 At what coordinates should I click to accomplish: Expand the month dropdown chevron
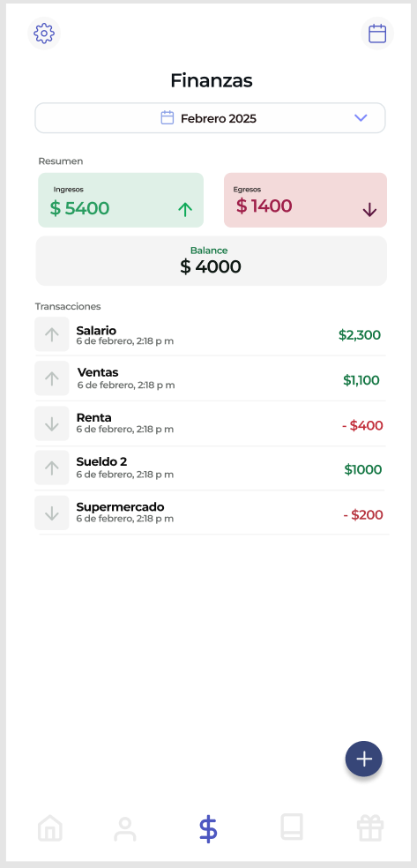tap(361, 118)
